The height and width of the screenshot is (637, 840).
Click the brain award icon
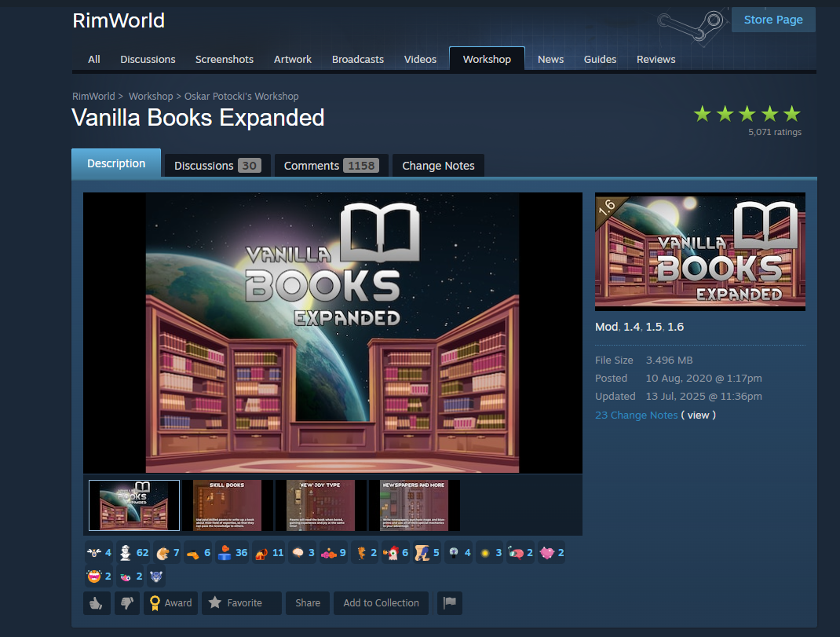[298, 553]
